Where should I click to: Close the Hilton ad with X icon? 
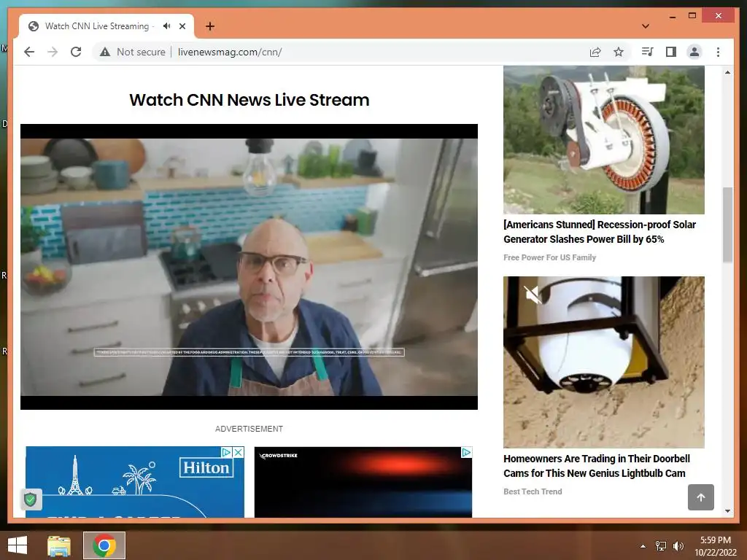[x=239, y=452]
